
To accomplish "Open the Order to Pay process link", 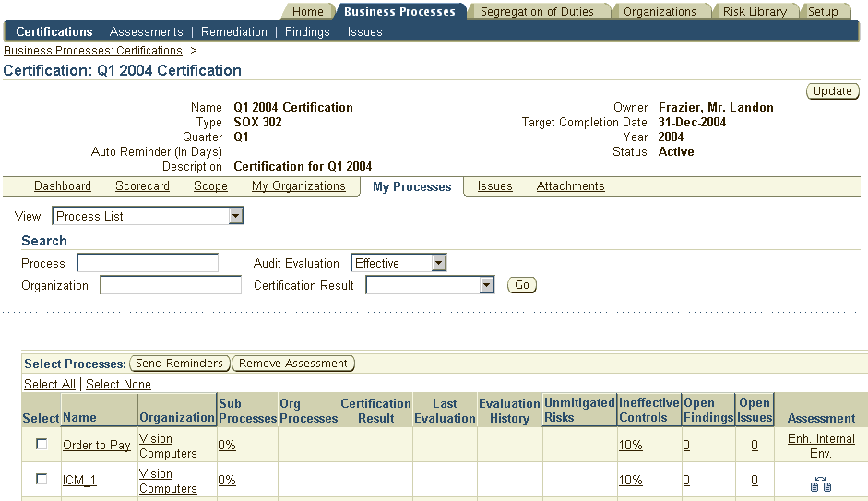I will 97,445.
